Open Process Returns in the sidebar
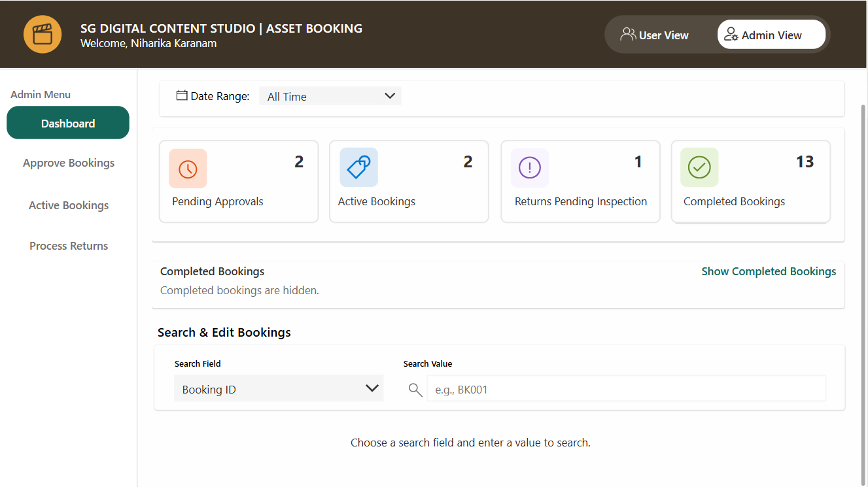868x487 pixels. tap(69, 246)
